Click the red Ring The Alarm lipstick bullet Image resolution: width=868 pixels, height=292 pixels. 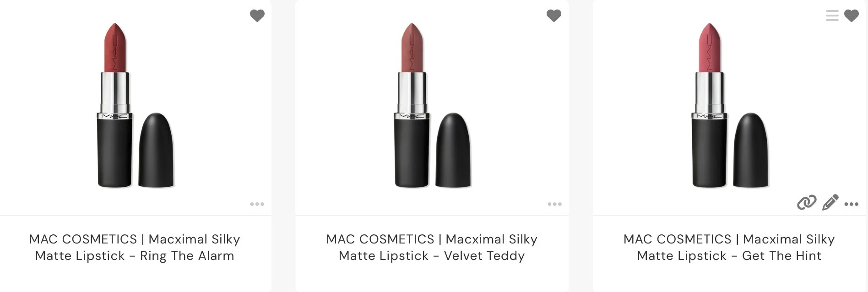tap(115, 48)
